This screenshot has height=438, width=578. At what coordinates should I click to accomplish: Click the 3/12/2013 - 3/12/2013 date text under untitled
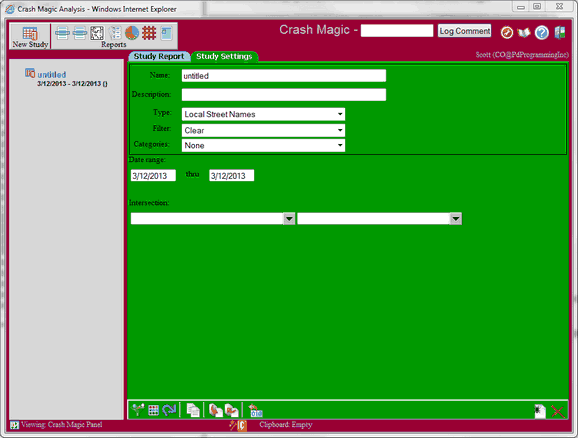(x=72, y=84)
